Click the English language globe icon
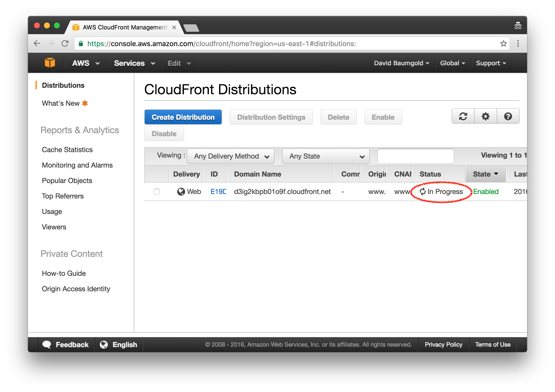Screen dimensions: 555x392 [104, 344]
